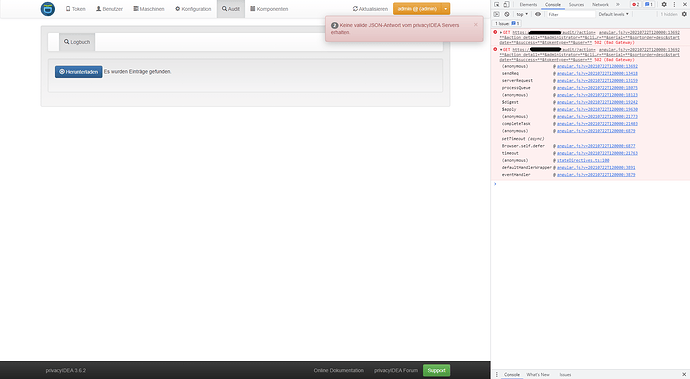
Task: Open DevTools three-dot customize menu
Action: [674, 4]
